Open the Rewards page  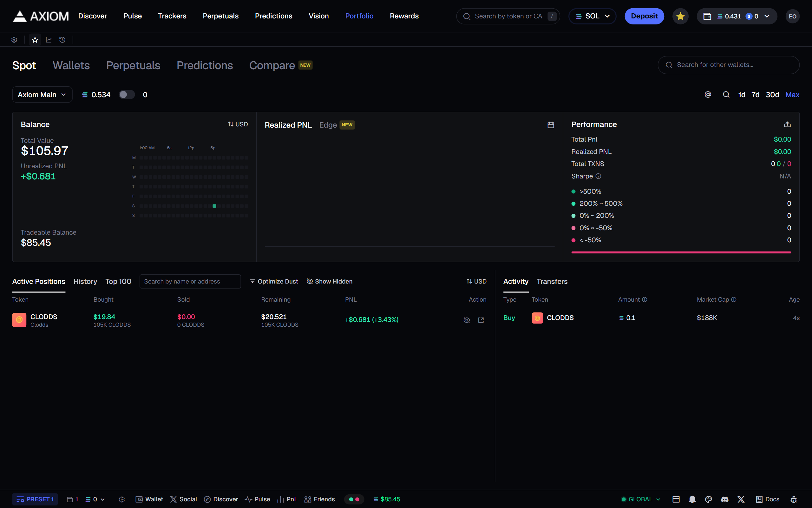click(x=404, y=16)
